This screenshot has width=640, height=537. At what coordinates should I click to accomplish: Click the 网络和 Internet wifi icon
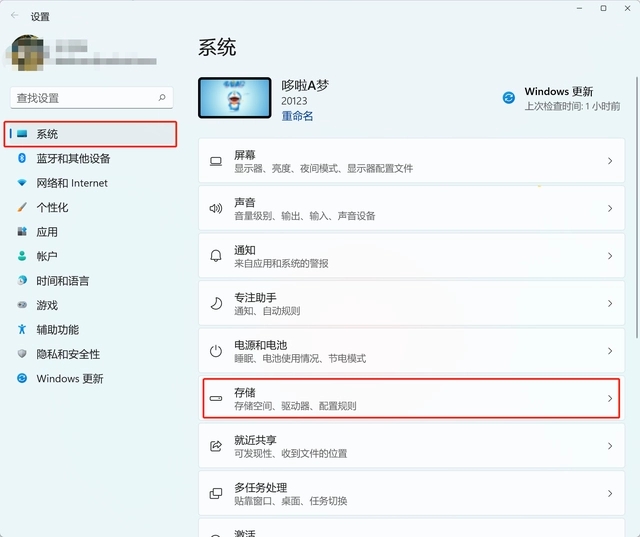tap(22, 182)
